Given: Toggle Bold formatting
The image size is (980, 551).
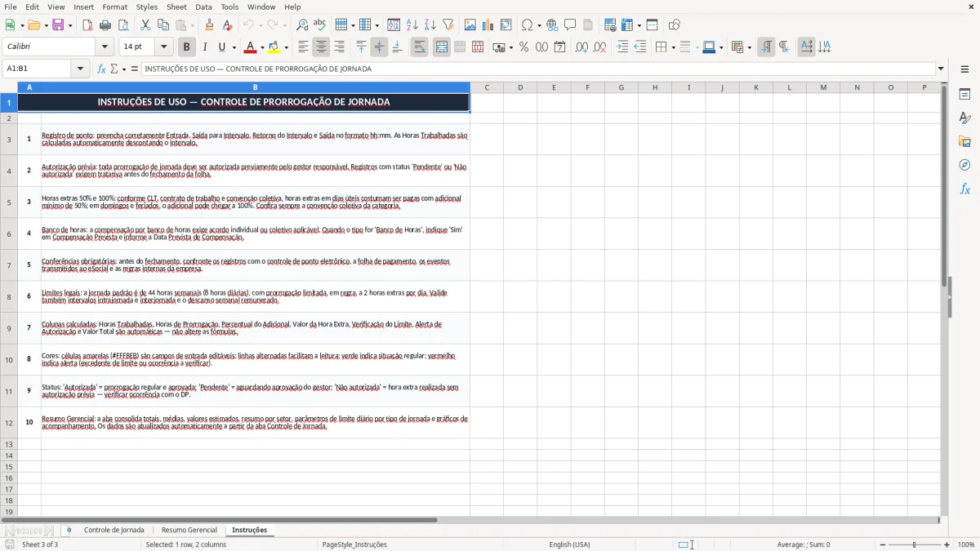Looking at the screenshot, I should pyautogui.click(x=186, y=47).
